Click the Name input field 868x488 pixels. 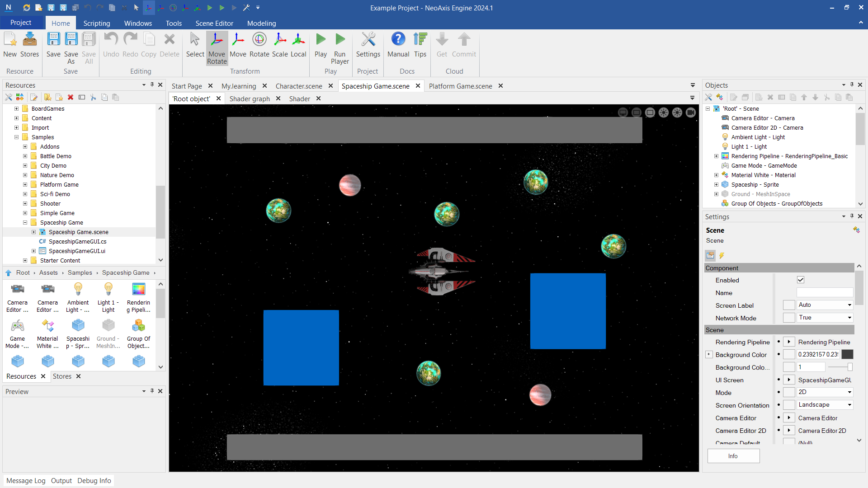[x=824, y=293]
